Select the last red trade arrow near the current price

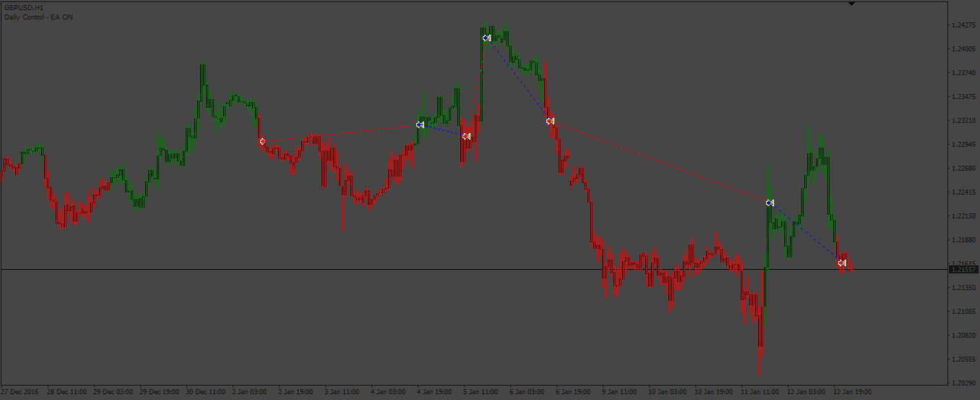[842, 263]
